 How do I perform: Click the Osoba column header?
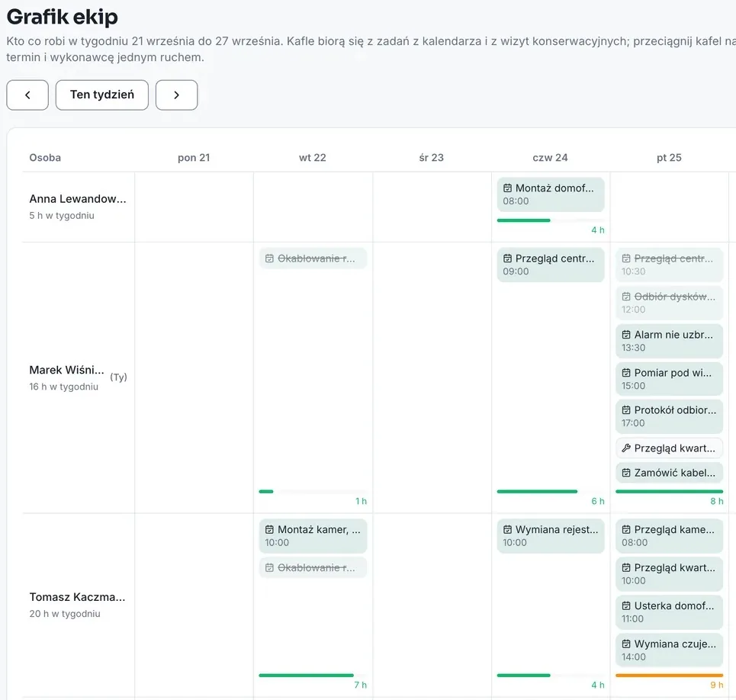click(x=45, y=158)
